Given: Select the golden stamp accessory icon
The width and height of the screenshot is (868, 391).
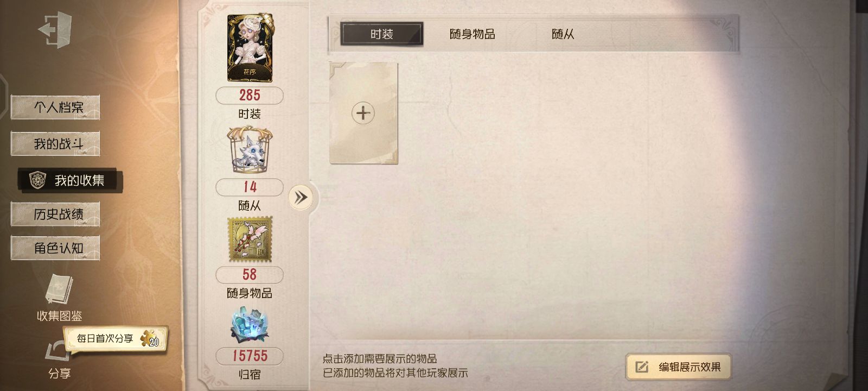Looking at the screenshot, I should point(250,239).
